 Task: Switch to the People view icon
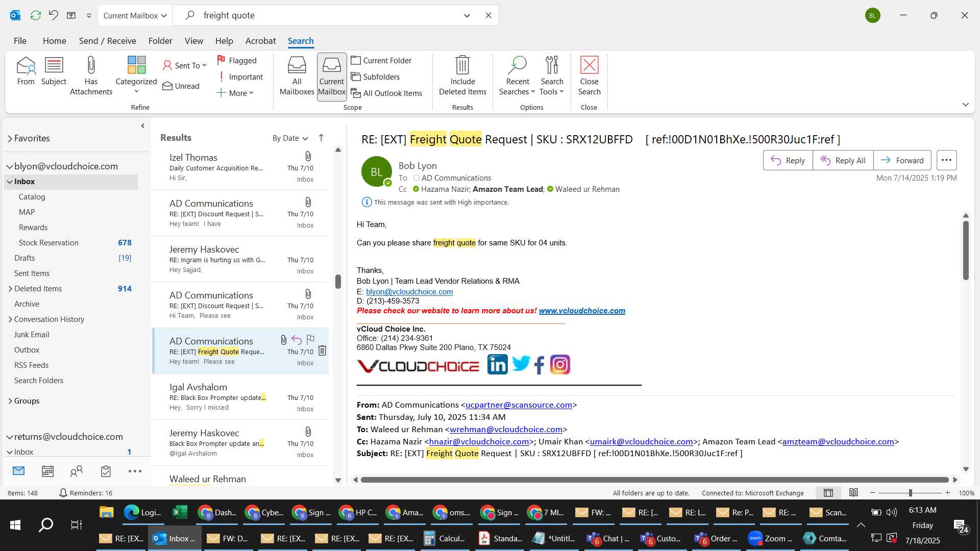pyautogui.click(x=77, y=471)
